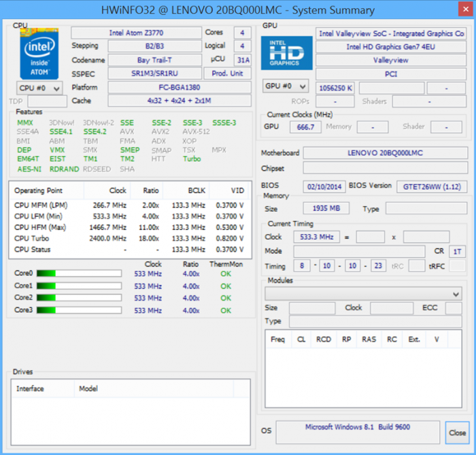Open the GPU #0 selector dropdown
476x455 pixels.
click(286, 87)
